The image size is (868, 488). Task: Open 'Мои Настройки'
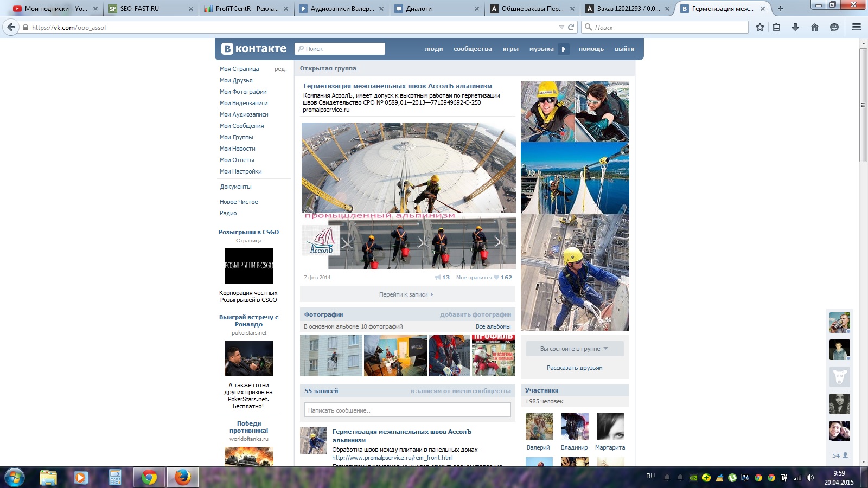click(240, 171)
